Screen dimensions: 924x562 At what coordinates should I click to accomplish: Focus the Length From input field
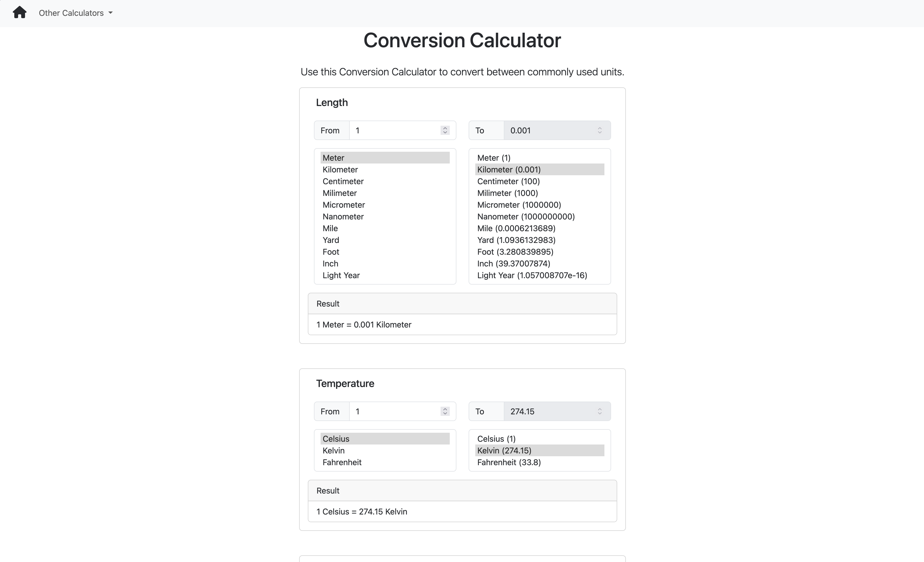click(402, 130)
